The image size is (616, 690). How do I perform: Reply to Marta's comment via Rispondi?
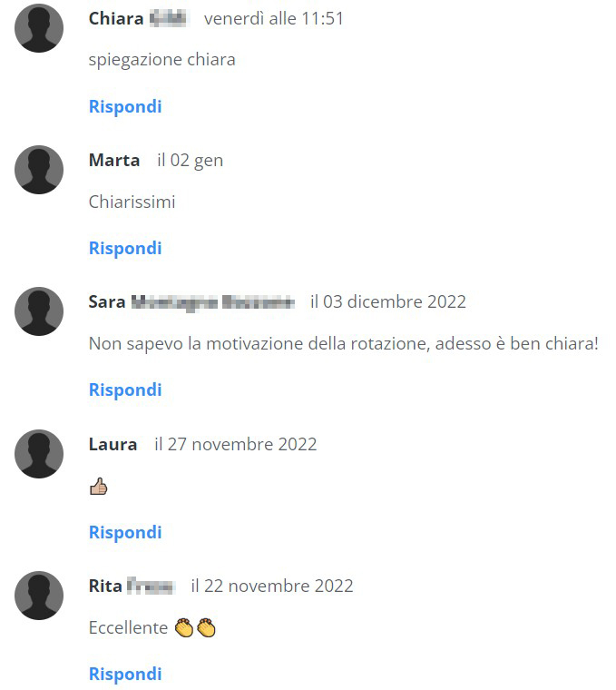tap(125, 248)
